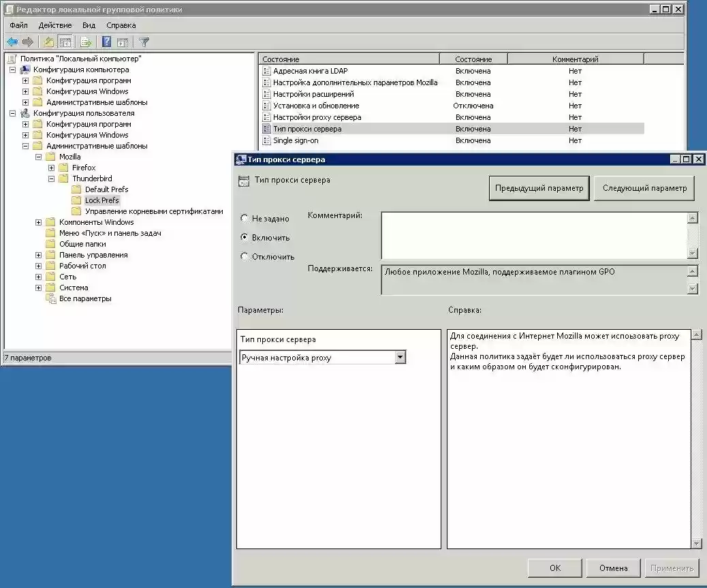
Task: Click the OK button in dialog
Action: coord(554,568)
